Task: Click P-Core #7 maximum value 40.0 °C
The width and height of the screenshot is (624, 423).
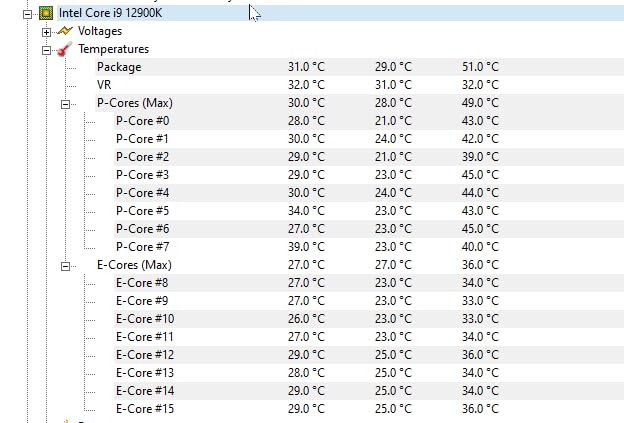Action: coord(480,247)
